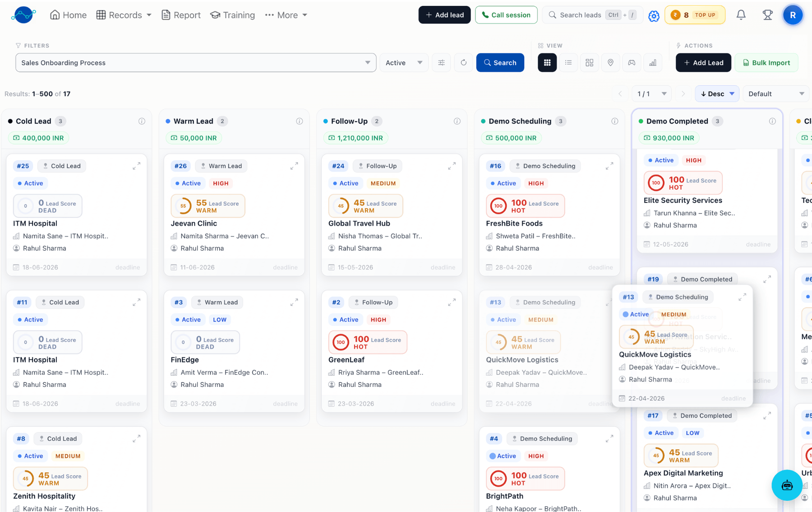Switch to the map location view
812x512 pixels.
pos(610,63)
